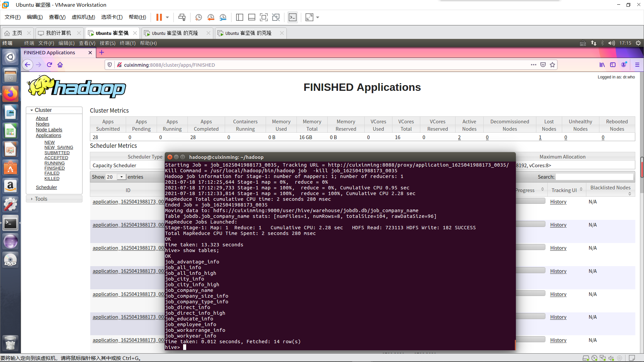Click the applications Search input field

point(594,177)
